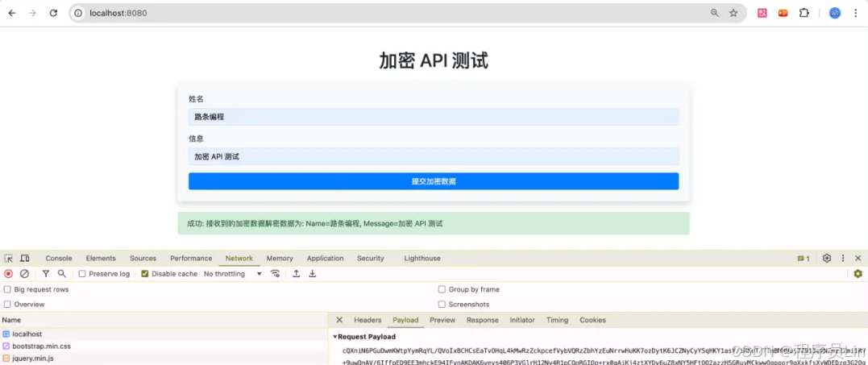Open the Cookies tab of the request
Image resolution: width=868 pixels, height=365 pixels.
tap(592, 320)
